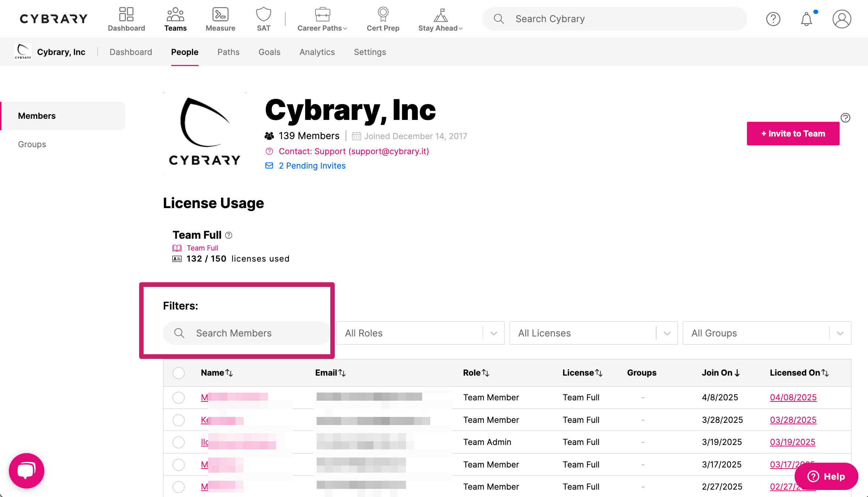
Task: Open licensed date 04/08/2025 link
Action: click(x=793, y=397)
